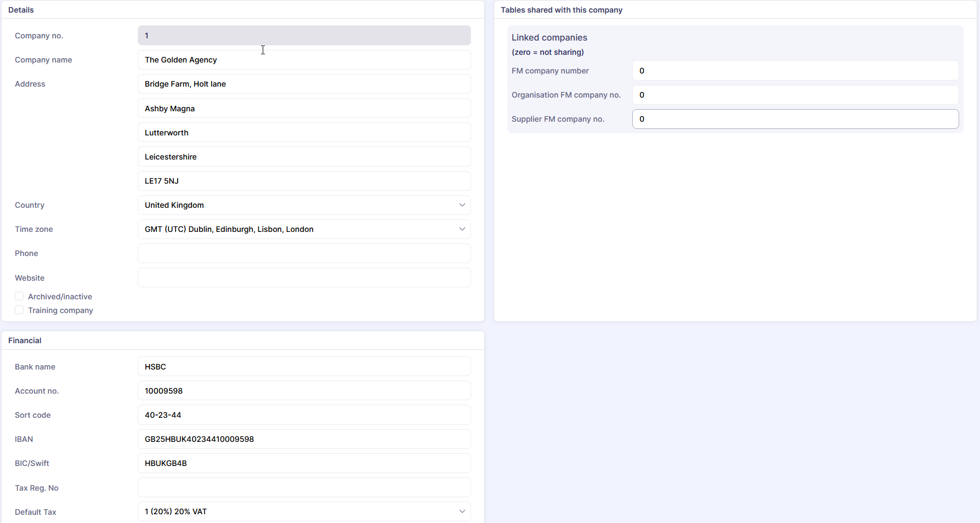Click into the Website field
The width and height of the screenshot is (980, 523).
[304, 277]
